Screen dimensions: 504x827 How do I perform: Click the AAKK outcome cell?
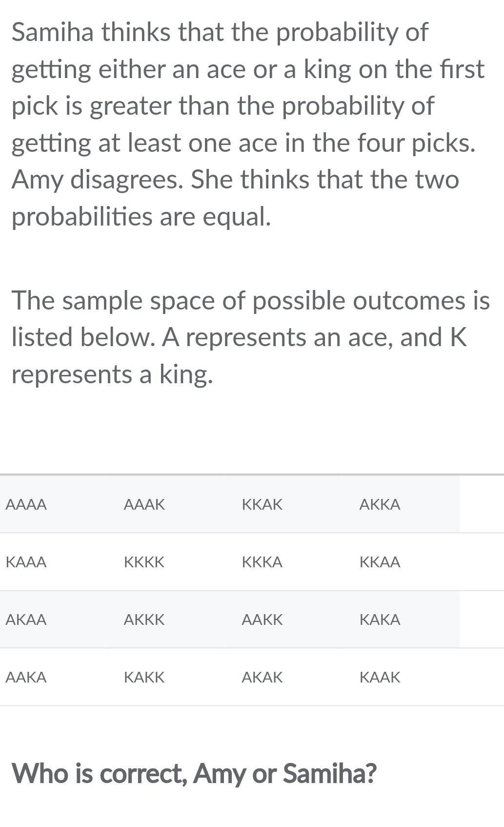[x=262, y=620]
